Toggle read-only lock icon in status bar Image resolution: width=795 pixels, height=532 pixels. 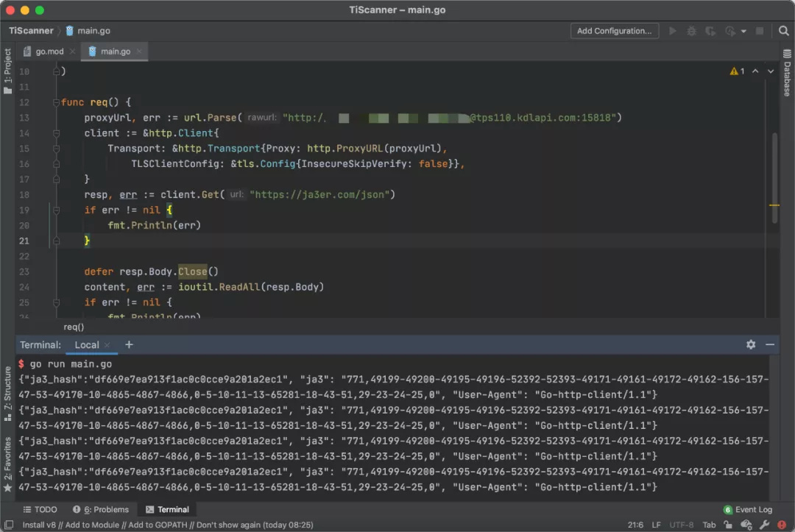pos(729,525)
